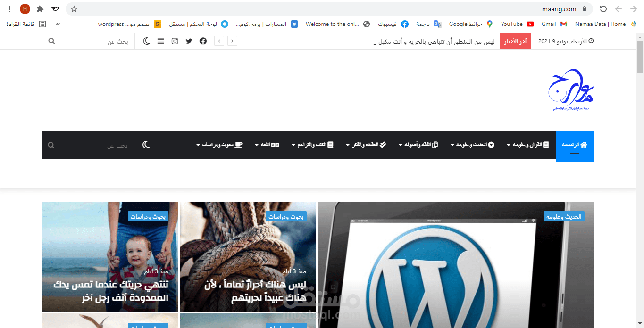The width and height of the screenshot is (644, 328).
Task: Expand the بحوث ودراسات nav menu
Action: [219, 145]
